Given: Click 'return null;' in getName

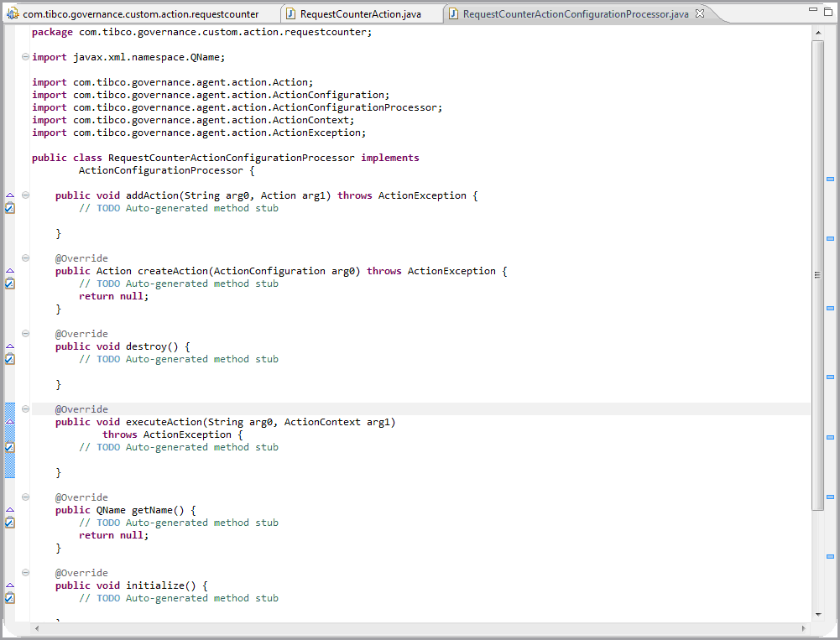Looking at the screenshot, I should coord(113,535).
